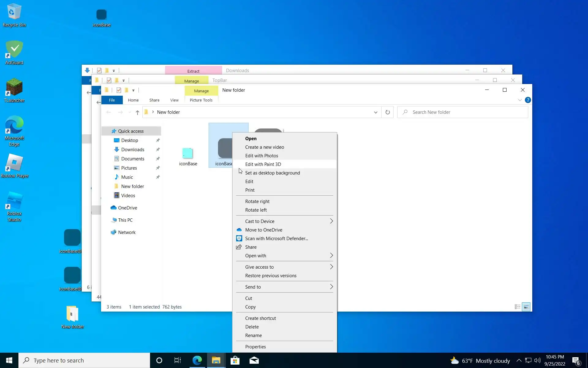Expand the ribbon with chevron

pos(520,100)
